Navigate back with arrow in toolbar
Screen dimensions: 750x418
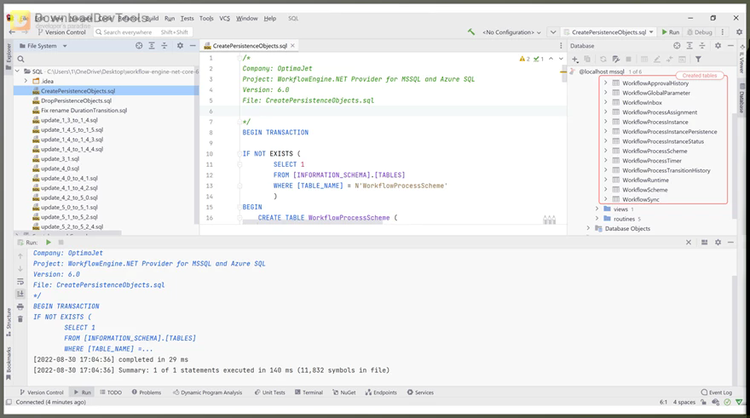coord(12,32)
